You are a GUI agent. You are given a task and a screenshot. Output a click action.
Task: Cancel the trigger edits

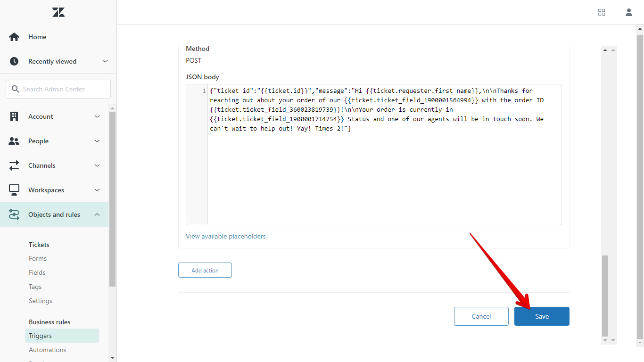[x=481, y=316]
